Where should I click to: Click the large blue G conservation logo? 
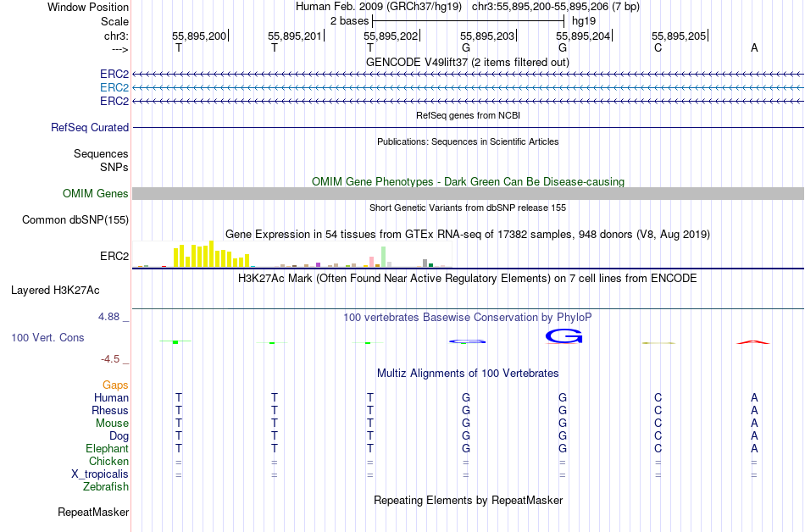point(563,336)
